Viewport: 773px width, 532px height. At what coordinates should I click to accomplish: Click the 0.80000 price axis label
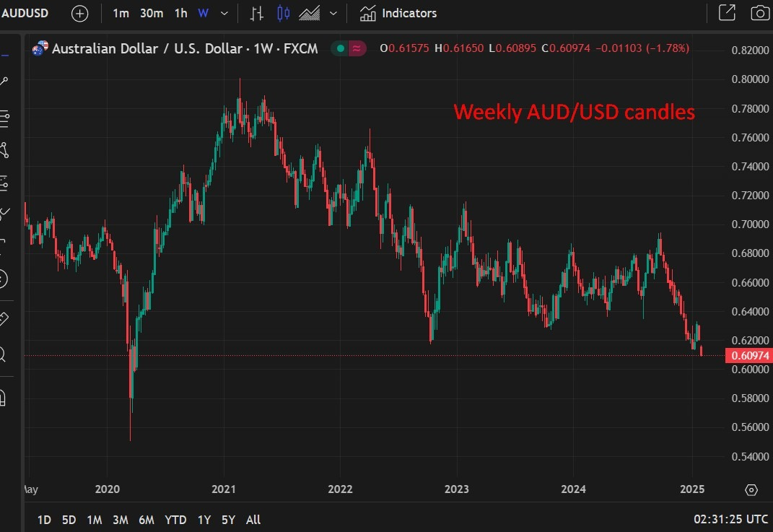tap(750, 79)
